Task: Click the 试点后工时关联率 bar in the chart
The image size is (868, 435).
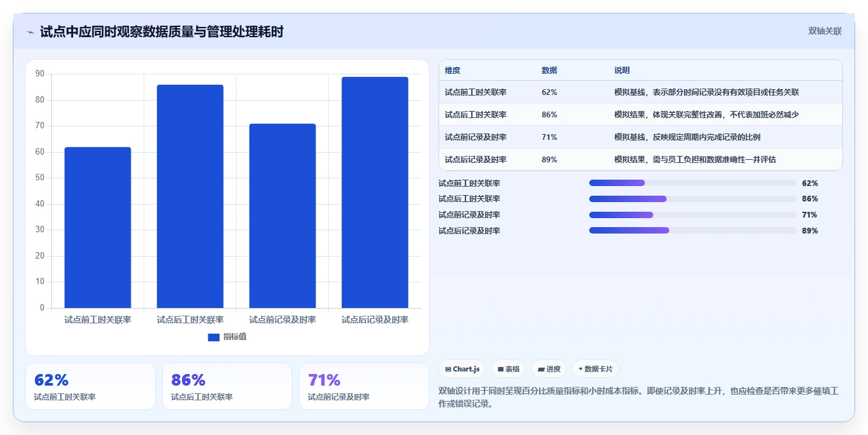Action: pos(190,196)
